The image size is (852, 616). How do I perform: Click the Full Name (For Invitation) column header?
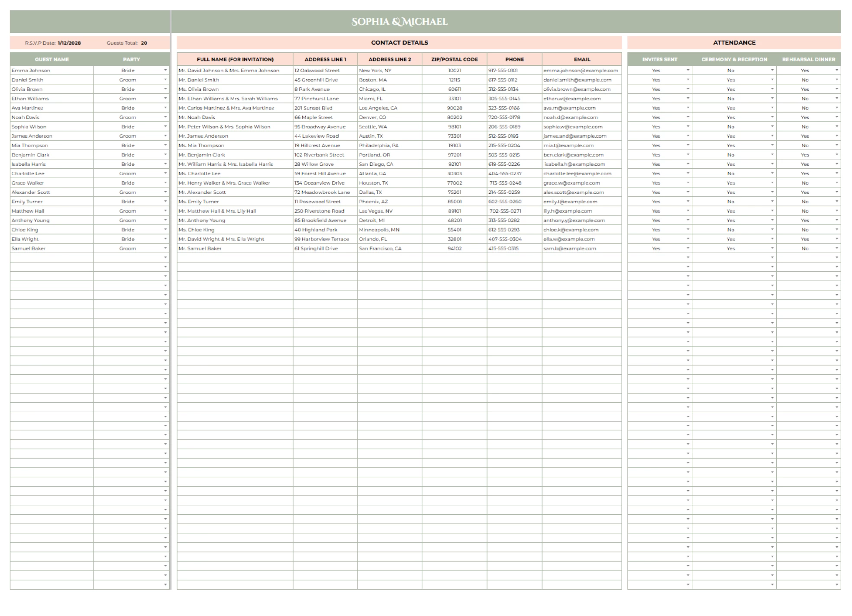235,59
